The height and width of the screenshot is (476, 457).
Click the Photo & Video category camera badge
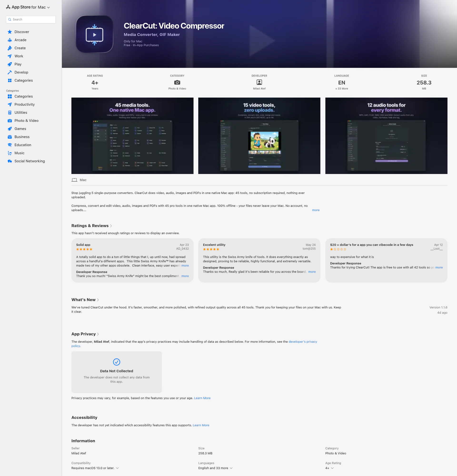[177, 83]
